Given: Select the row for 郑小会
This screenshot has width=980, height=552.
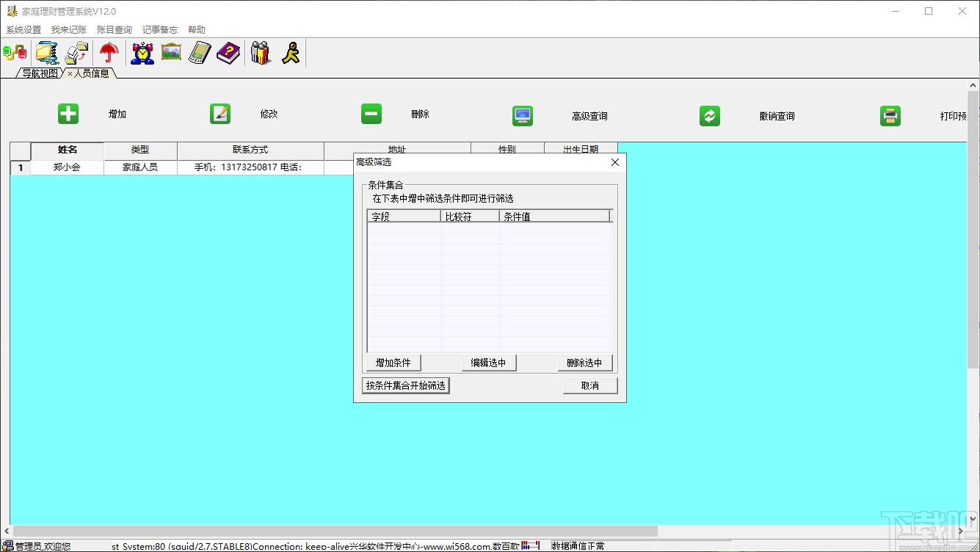Looking at the screenshot, I should 66,167.
